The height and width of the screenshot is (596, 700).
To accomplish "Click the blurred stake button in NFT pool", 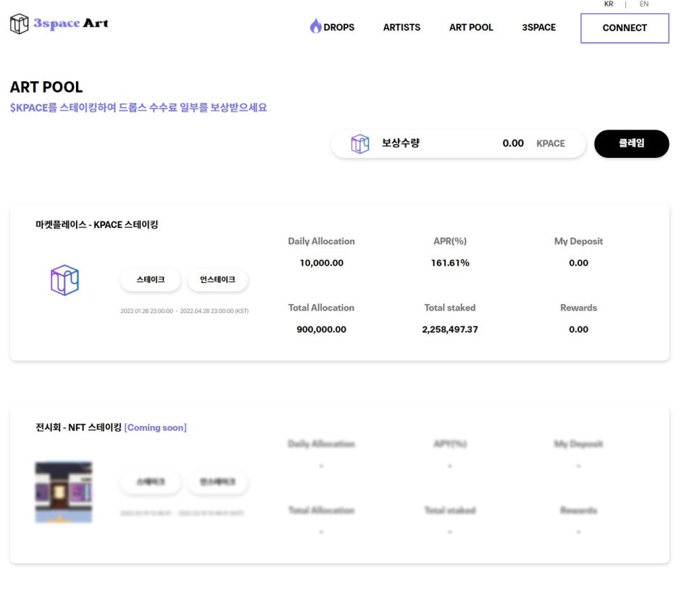I will 151,482.
